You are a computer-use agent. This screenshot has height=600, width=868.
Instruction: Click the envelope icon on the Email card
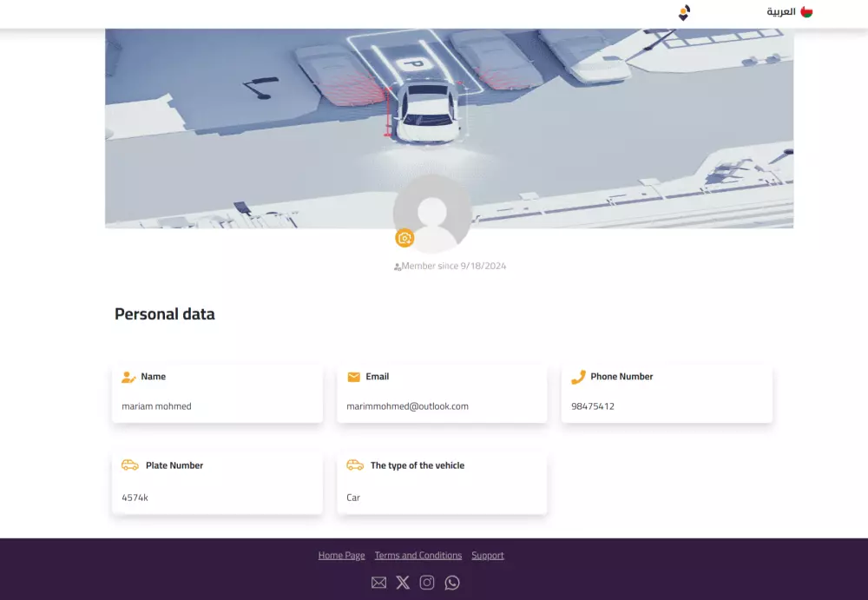[353, 377]
